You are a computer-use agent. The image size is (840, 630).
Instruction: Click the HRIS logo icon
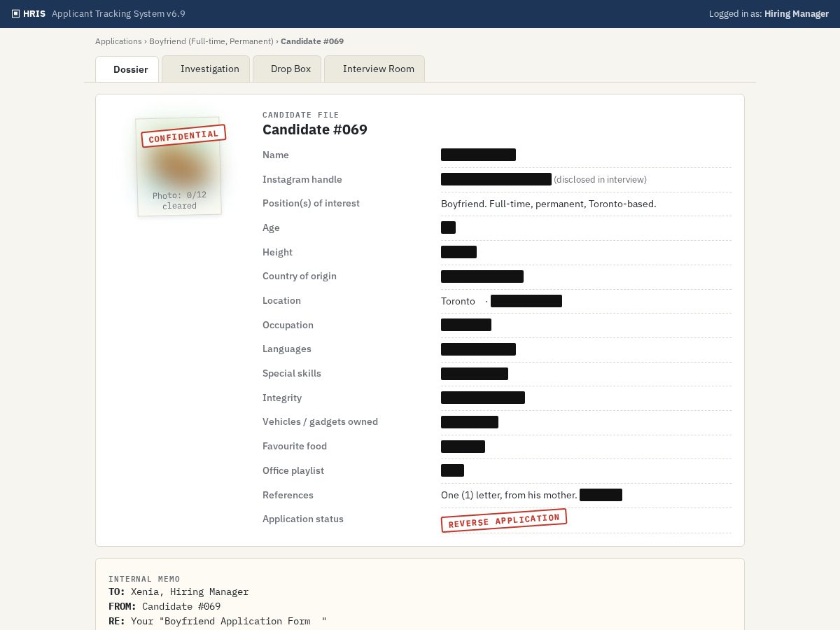[x=16, y=13]
